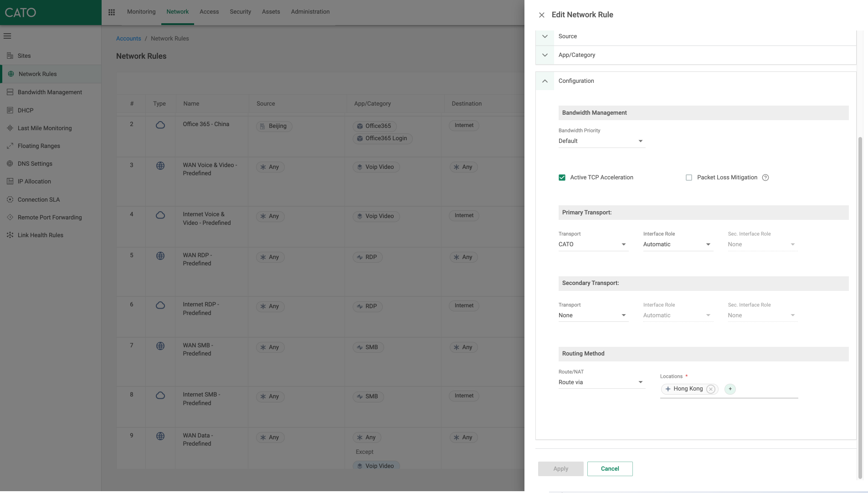
Task: Open the apps grid launcher
Action: (x=111, y=12)
